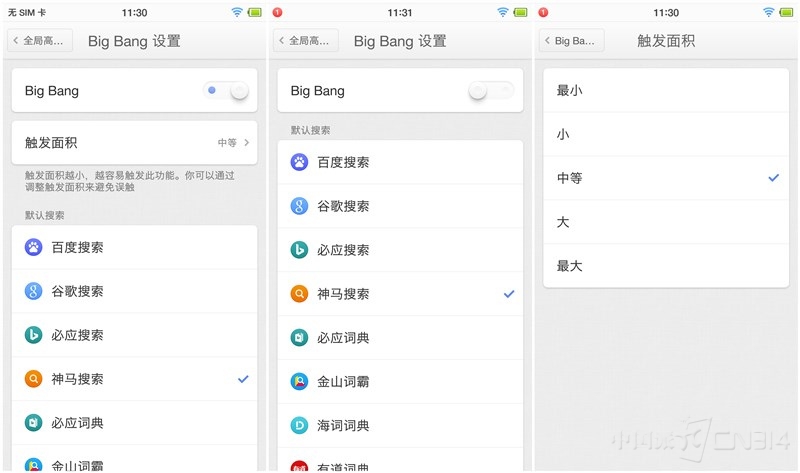Tap Bing search icon in middle screen
800x473 pixels.
tap(299, 250)
